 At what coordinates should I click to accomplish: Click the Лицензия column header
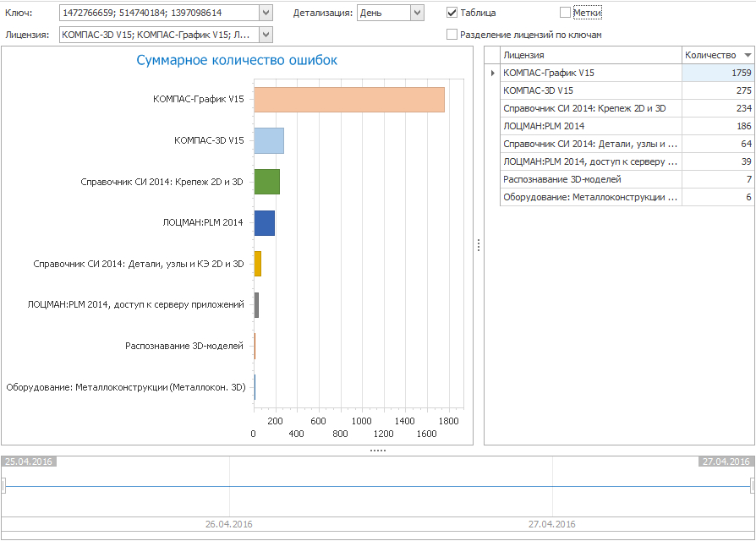point(590,55)
